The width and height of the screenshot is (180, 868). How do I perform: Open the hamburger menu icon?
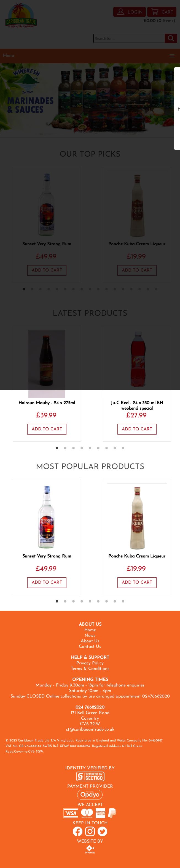click(172, 56)
